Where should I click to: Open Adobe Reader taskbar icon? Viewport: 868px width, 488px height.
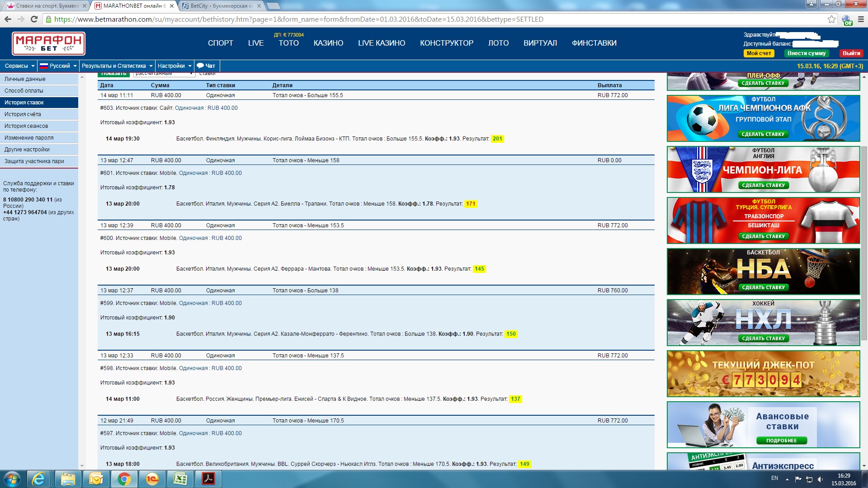pos(208,479)
